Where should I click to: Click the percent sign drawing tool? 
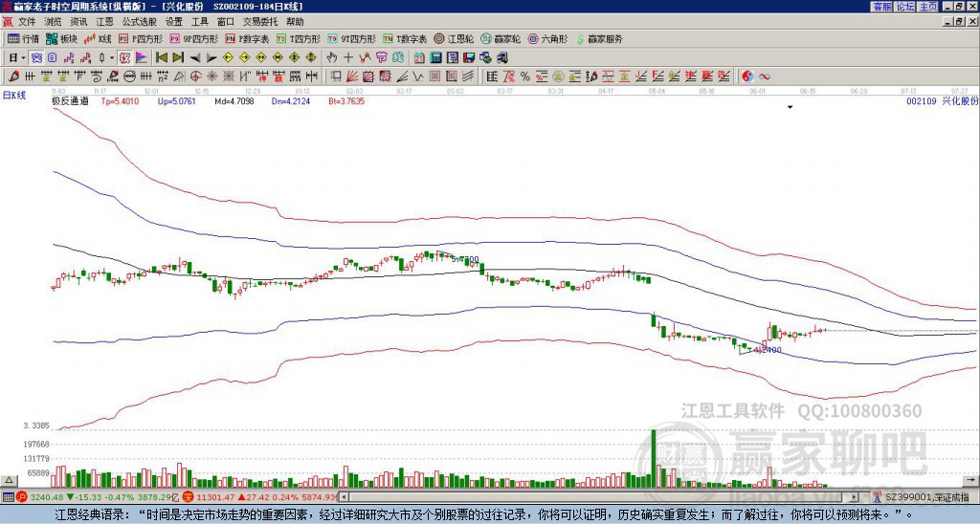525,76
